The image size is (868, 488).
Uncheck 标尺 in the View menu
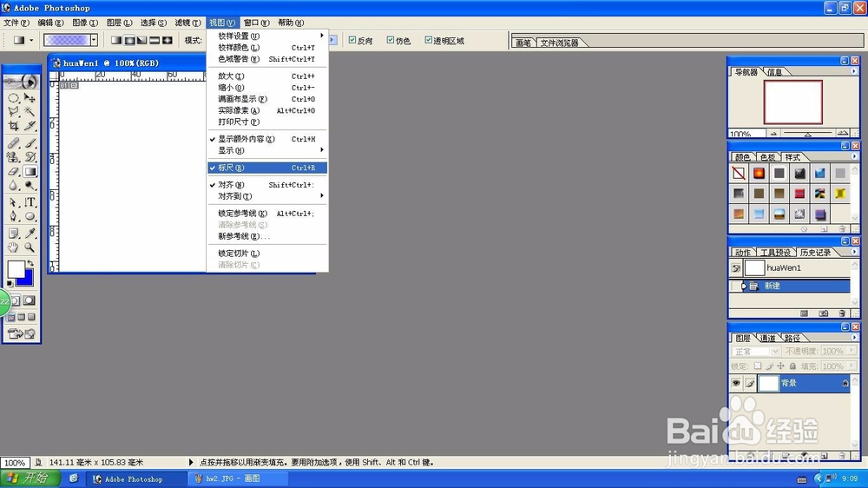coord(267,168)
